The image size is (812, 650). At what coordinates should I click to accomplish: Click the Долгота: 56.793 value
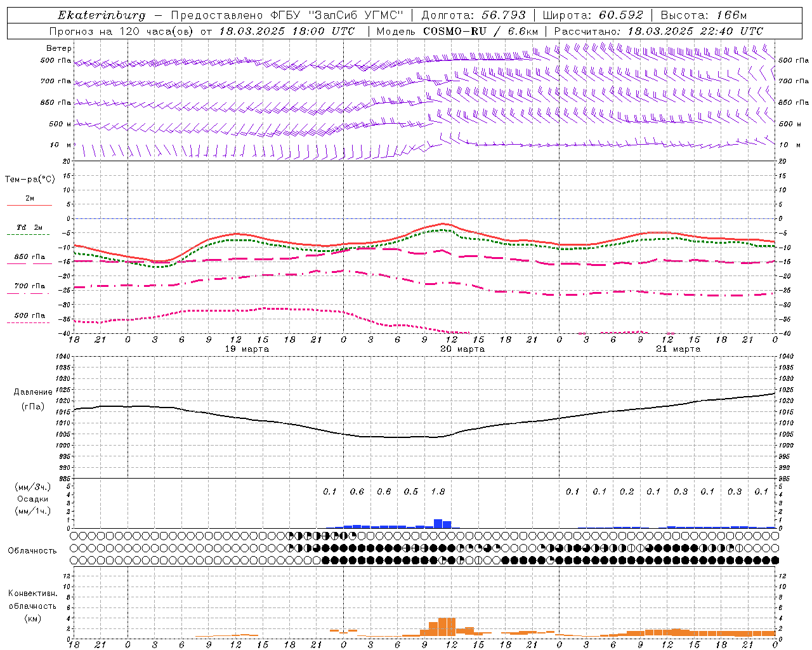pyautogui.click(x=474, y=15)
